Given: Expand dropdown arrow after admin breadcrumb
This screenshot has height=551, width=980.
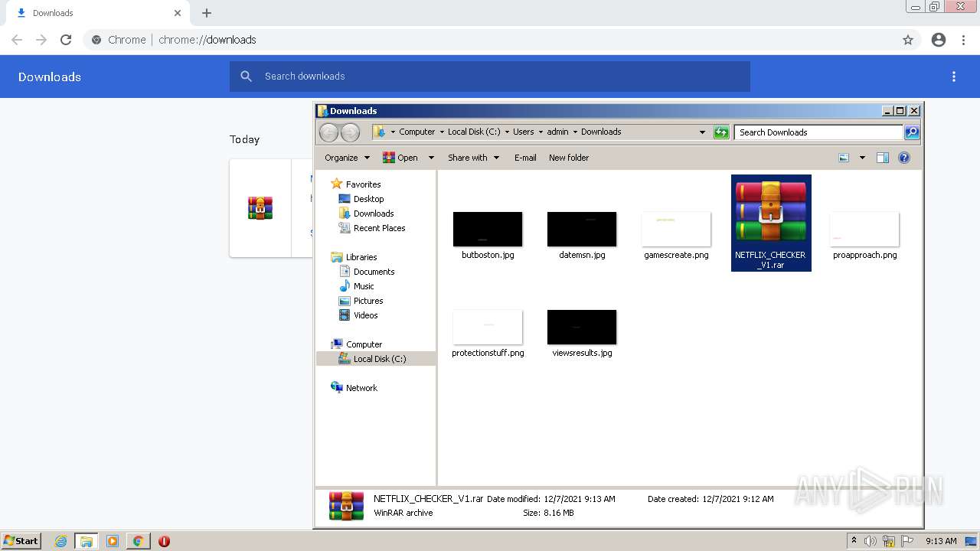Looking at the screenshot, I should click(575, 132).
